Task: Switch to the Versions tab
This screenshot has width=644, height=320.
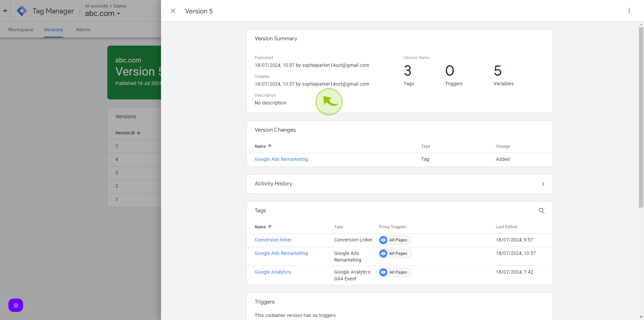Action: click(x=53, y=30)
